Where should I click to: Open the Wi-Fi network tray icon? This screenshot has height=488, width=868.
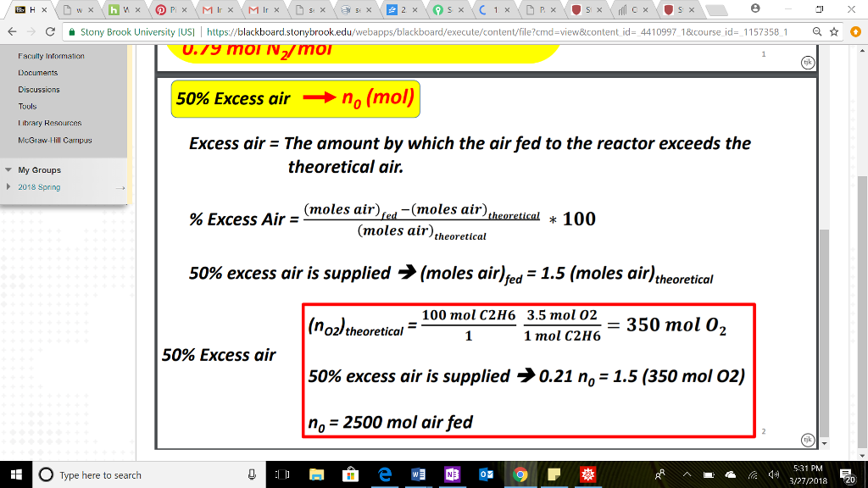click(x=753, y=474)
